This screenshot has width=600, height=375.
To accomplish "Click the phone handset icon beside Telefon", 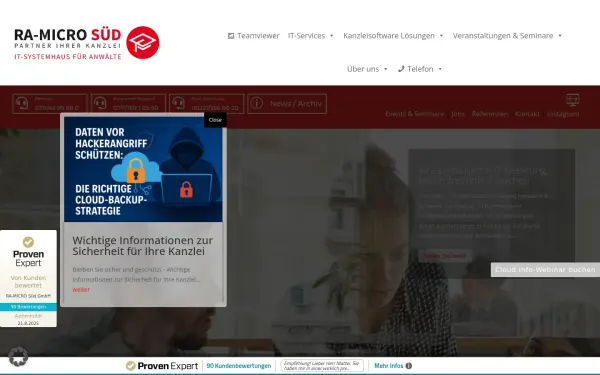I will click(x=401, y=69).
